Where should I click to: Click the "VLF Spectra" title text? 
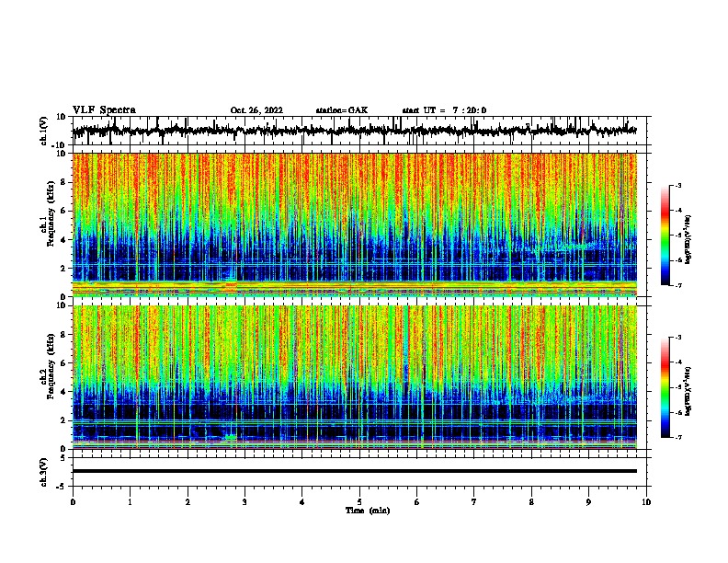tap(104, 110)
